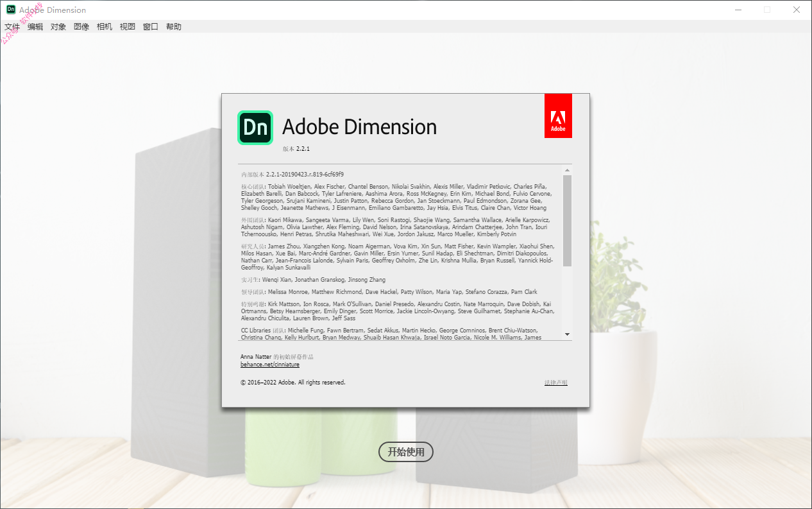Click the name "Michelle Fung" in credits
The width and height of the screenshot is (812, 509).
point(306,330)
